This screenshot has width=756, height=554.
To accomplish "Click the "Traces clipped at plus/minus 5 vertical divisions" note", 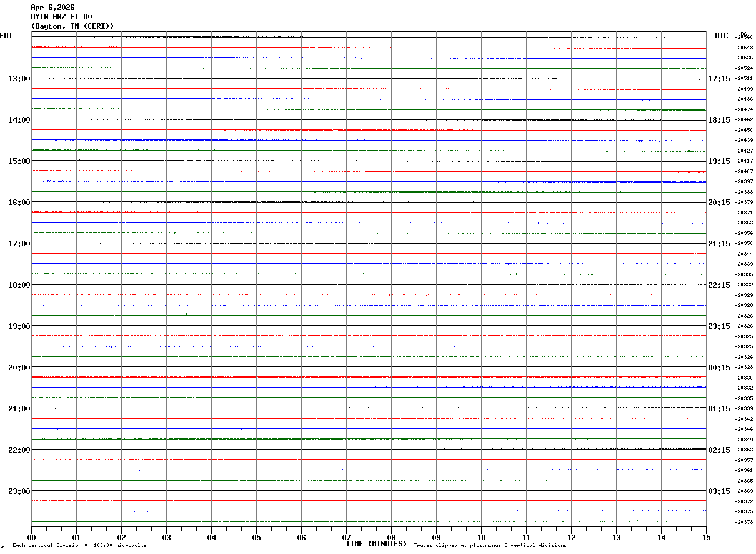I will (490, 546).
